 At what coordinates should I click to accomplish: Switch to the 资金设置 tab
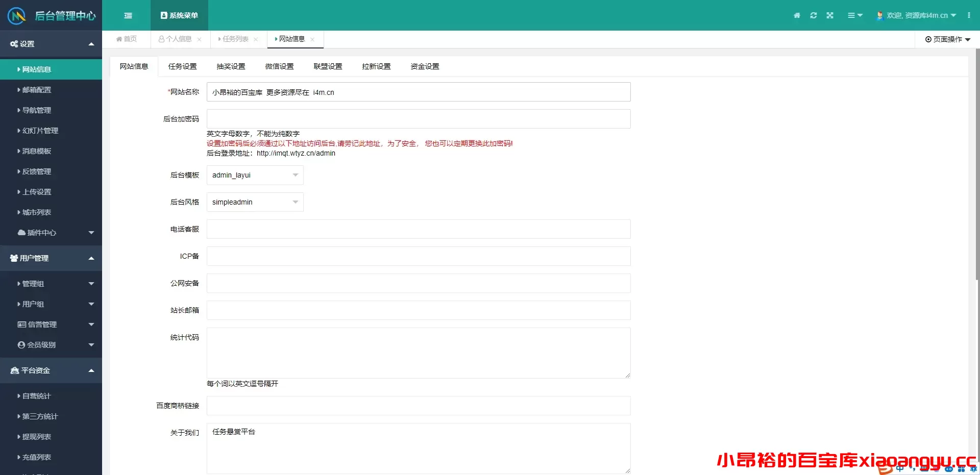pos(424,66)
